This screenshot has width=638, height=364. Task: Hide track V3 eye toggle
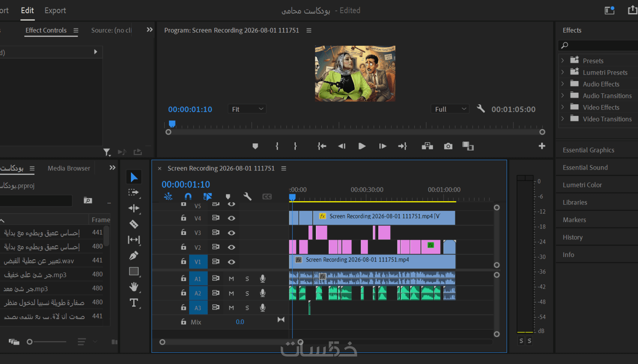232,233
